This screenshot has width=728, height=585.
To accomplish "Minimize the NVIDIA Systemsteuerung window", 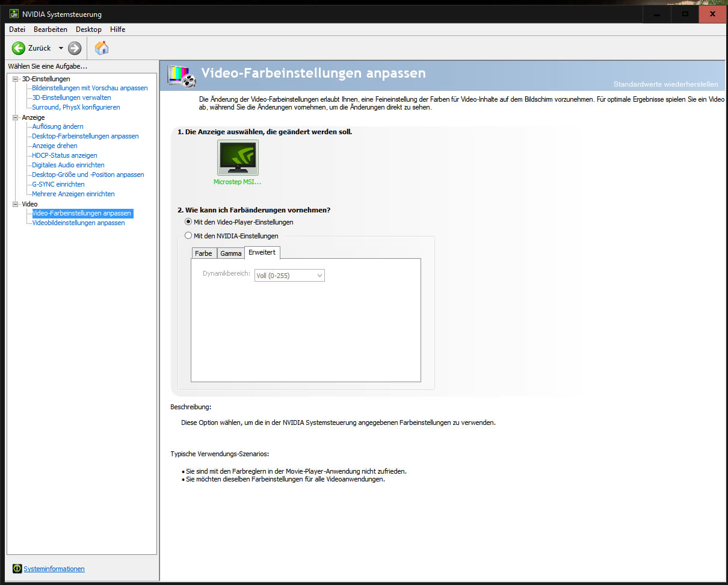I will [x=657, y=14].
